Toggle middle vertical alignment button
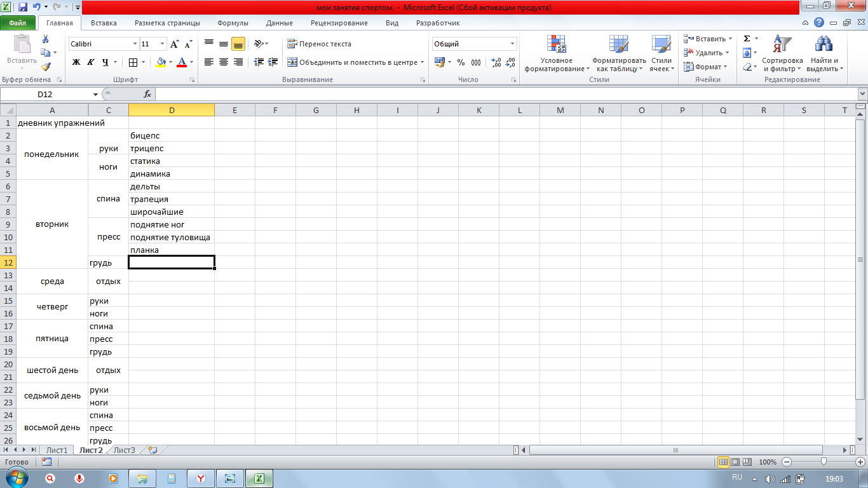This screenshot has width=868, height=488. (224, 44)
